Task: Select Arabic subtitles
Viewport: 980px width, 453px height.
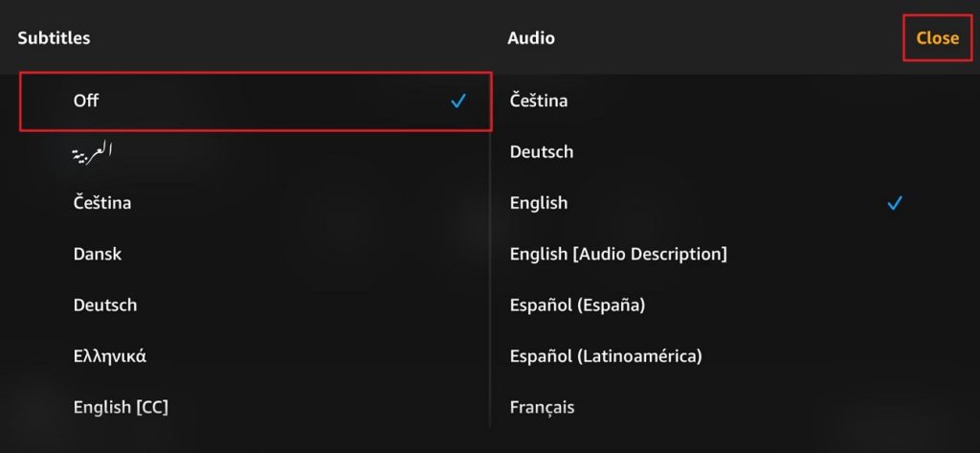Action: point(93,151)
